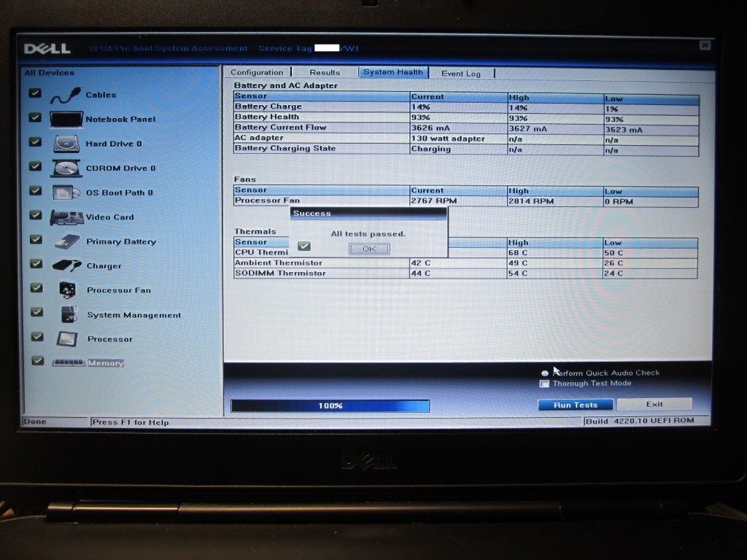Click the Battery Health row label
The width and height of the screenshot is (747, 560).
point(267,117)
